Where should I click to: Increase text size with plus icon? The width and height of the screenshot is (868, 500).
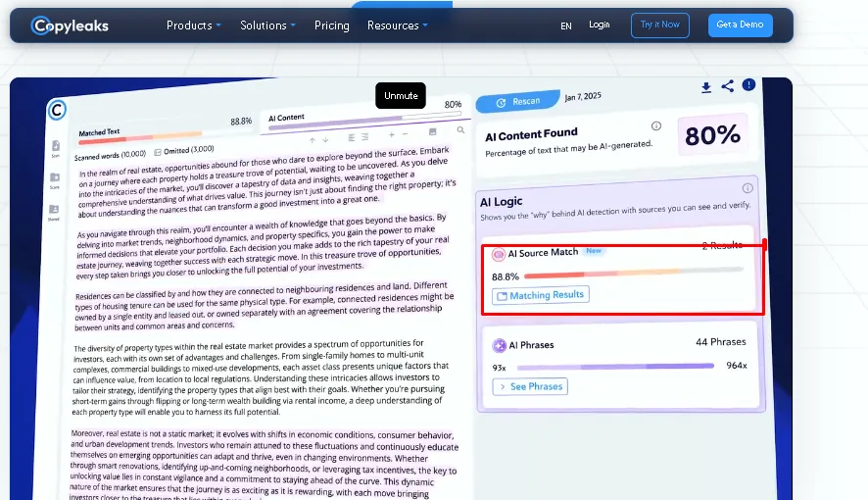coord(391,134)
